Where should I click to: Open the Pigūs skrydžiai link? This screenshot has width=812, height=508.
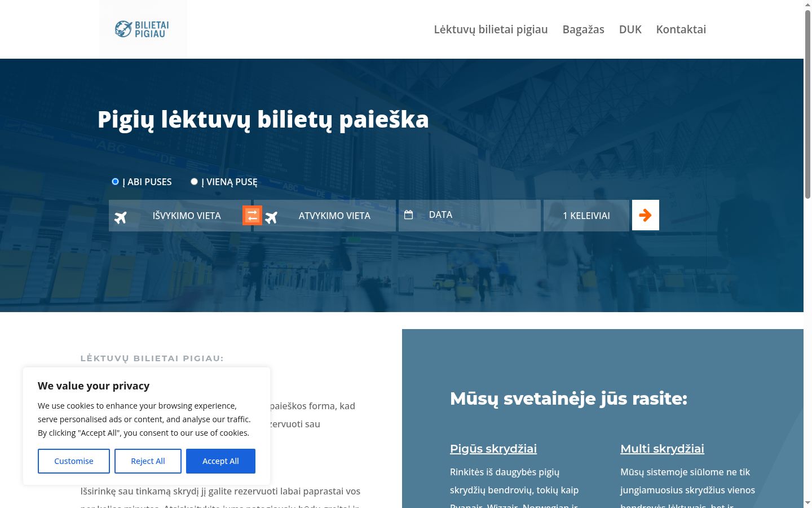click(x=493, y=449)
